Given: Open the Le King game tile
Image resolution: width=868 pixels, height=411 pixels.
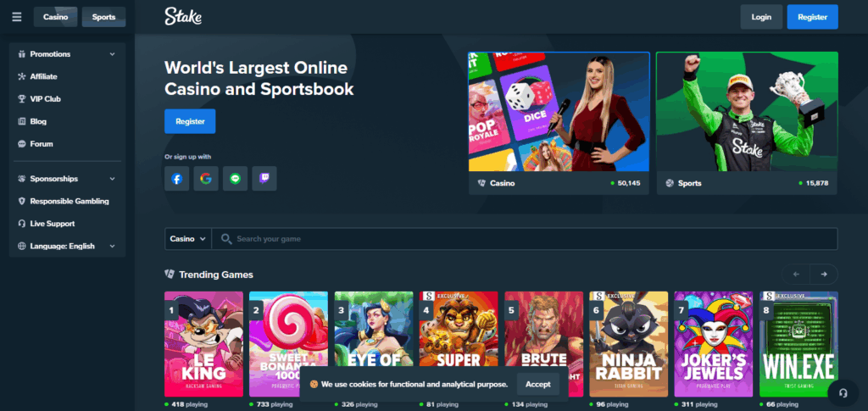Looking at the screenshot, I should click(203, 344).
